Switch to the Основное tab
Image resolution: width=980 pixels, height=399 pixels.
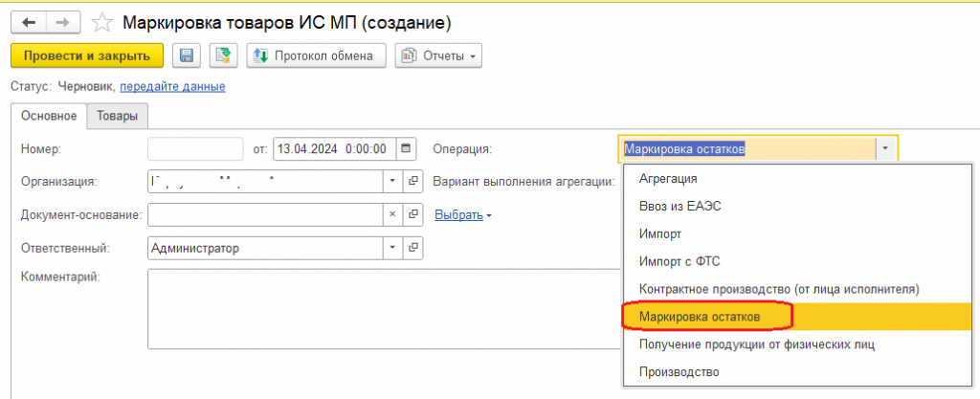coord(49,116)
